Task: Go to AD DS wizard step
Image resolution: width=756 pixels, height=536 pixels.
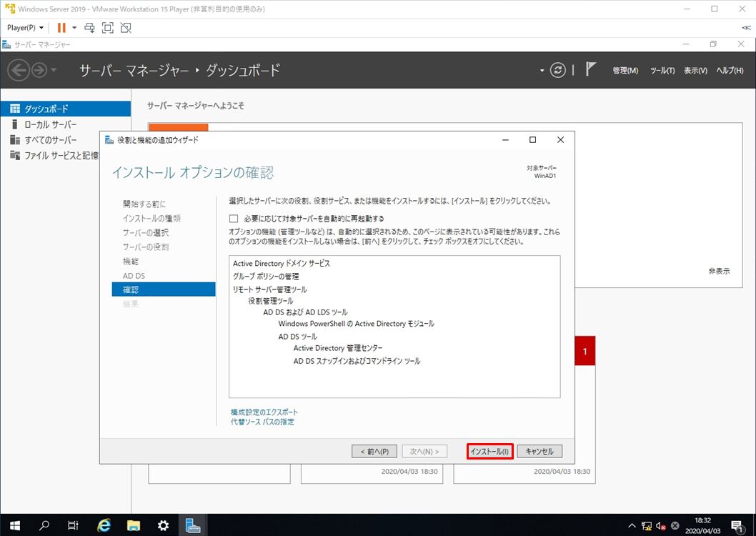Action: click(x=134, y=276)
